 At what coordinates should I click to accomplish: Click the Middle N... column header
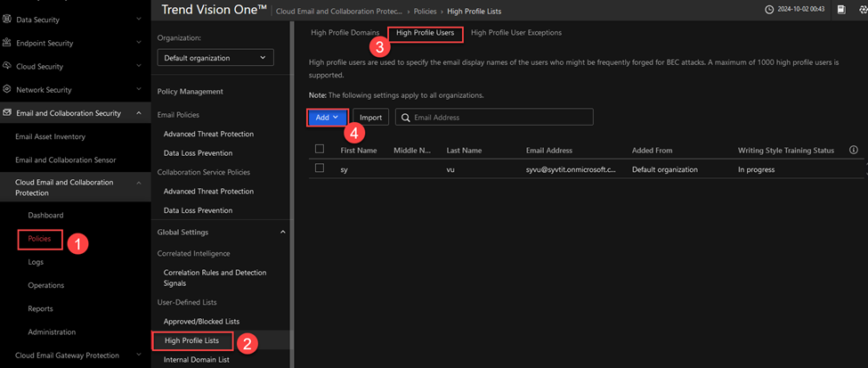412,151
